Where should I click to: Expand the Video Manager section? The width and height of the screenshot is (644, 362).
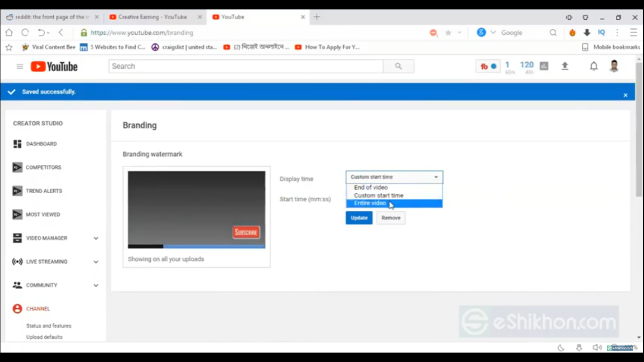(x=96, y=238)
